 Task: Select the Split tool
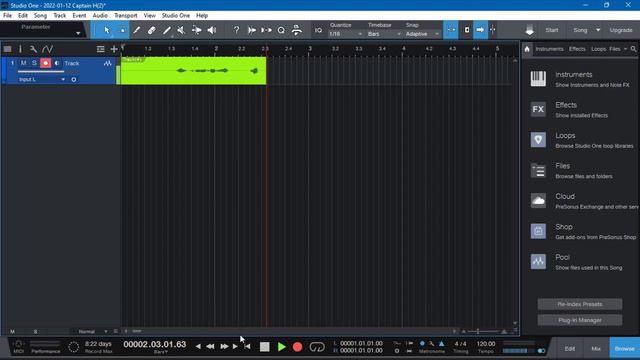(x=136, y=30)
